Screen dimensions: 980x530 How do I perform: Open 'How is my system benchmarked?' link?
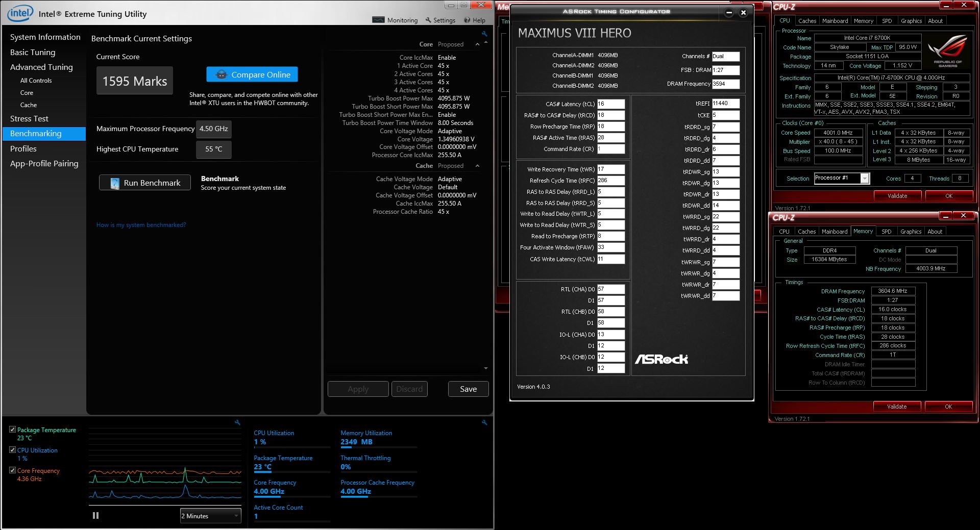(x=141, y=225)
